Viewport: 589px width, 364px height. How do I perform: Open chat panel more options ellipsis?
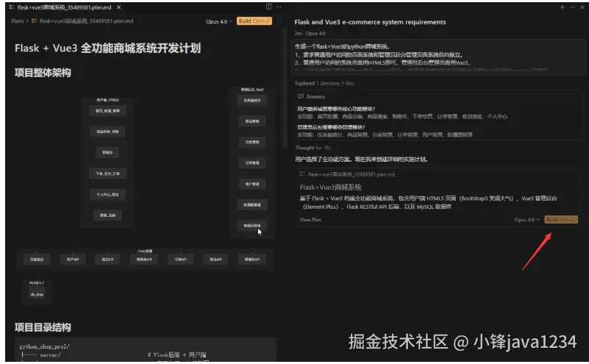[572, 7]
